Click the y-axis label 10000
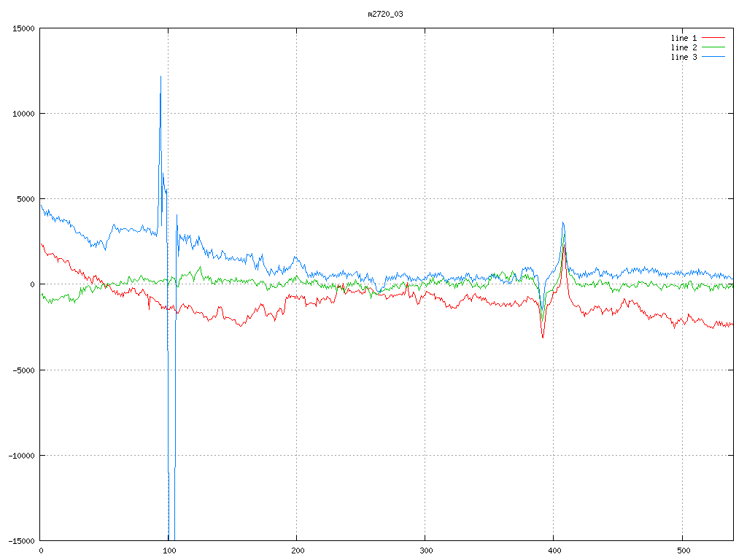Image resolution: width=747 pixels, height=560 pixels. coord(24,114)
